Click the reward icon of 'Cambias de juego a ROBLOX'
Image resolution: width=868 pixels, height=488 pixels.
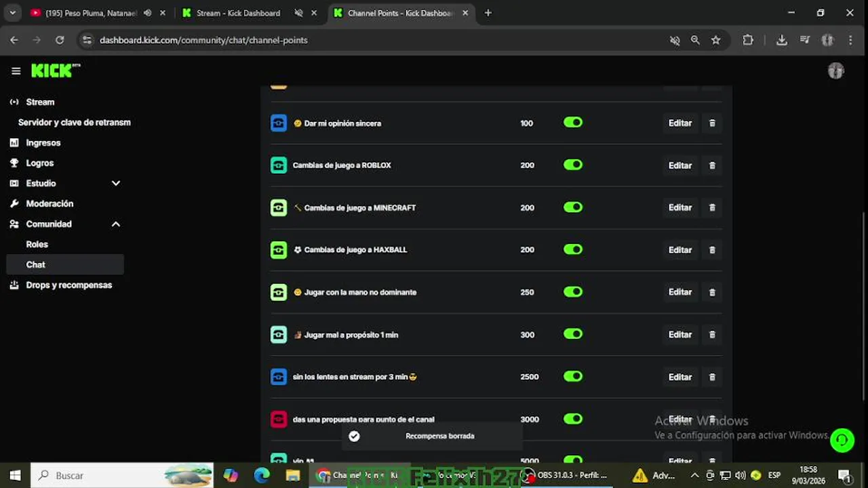tap(279, 165)
